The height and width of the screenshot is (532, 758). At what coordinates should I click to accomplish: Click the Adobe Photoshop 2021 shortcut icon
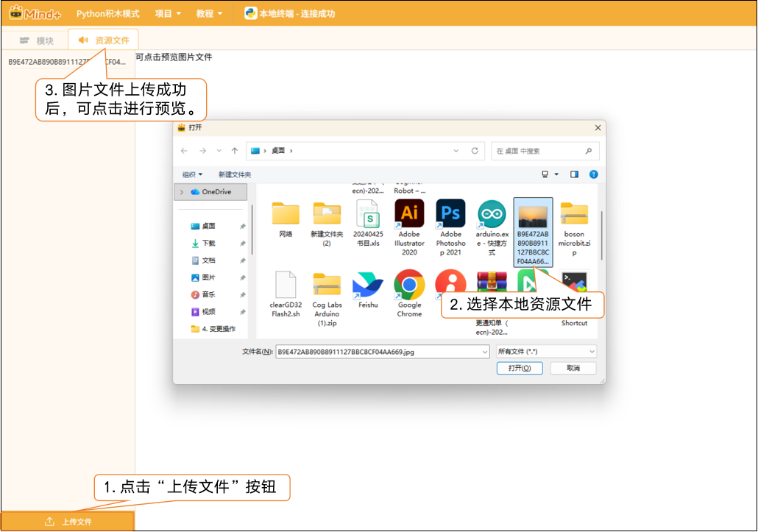click(450, 214)
